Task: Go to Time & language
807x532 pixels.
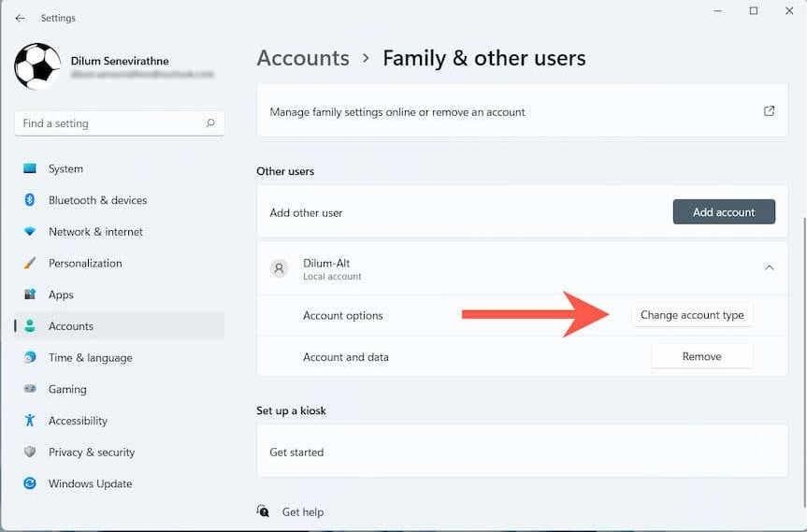Action: (x=90, y=358)
